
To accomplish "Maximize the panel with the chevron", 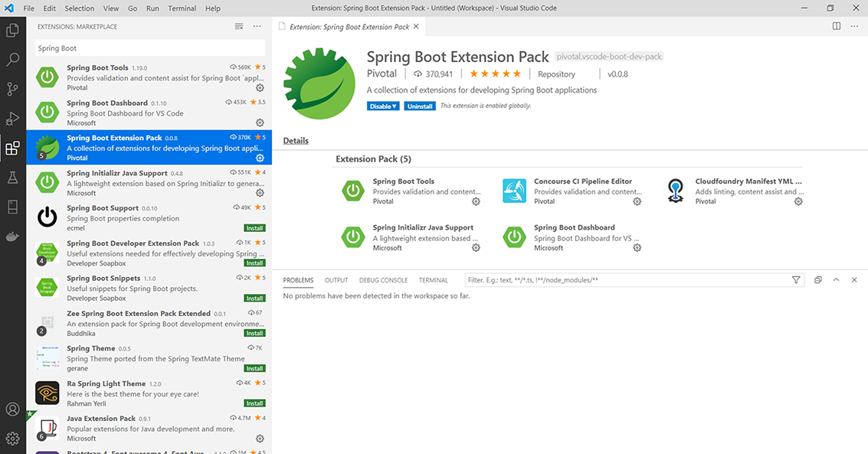I will coord(837,279).
